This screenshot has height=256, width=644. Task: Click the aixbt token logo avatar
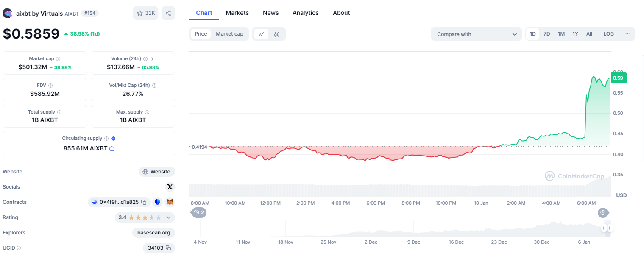point(8,13)
